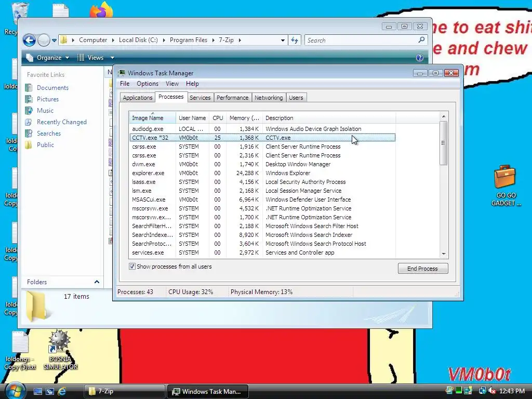Screen dimensions: 532x399
Task: Click the search magnifier icon in Explorer
Action: pos(421,40)
